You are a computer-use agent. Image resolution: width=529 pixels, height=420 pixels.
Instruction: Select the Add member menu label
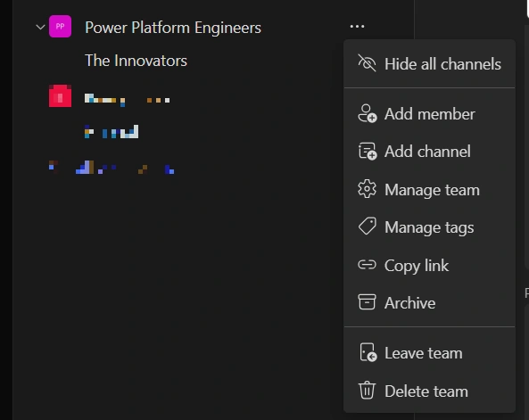click(x=429, y=114)
